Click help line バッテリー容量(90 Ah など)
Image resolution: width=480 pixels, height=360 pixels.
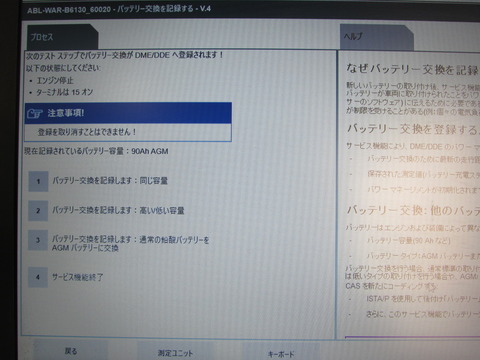click(x=408, y=240)
